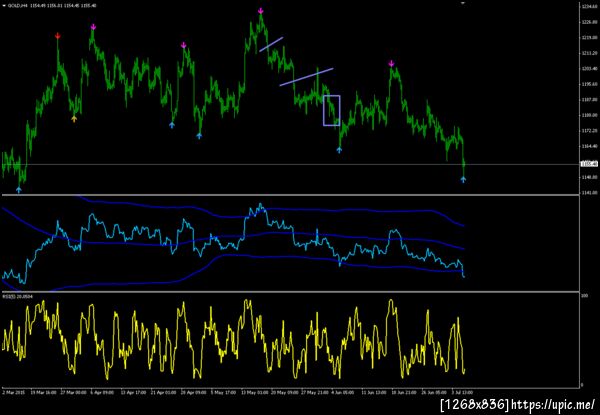Click the chart shift triangle on top edge
This screenshot has height=415, width=600.
click(463, 2)
